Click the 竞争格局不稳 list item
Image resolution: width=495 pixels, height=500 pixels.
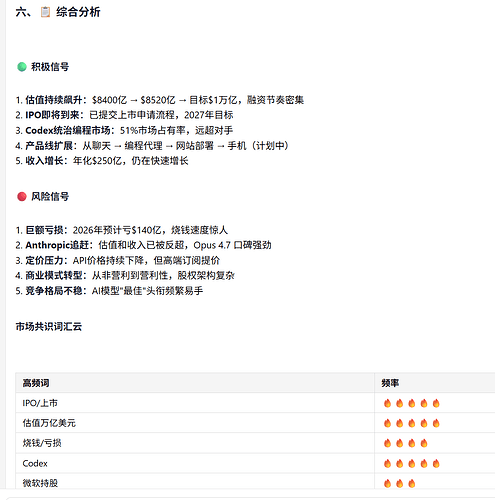point(109,291)
